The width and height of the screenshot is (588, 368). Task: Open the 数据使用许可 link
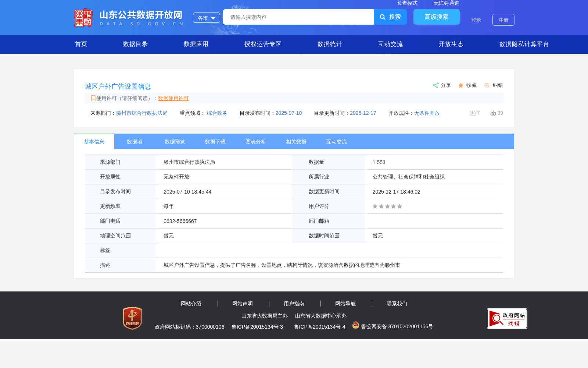coord(173,98)
